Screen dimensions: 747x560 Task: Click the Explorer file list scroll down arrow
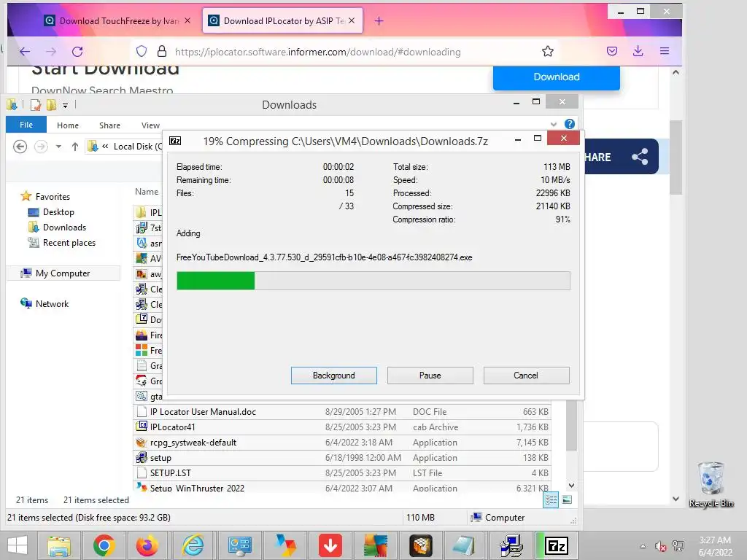[572, 486]
